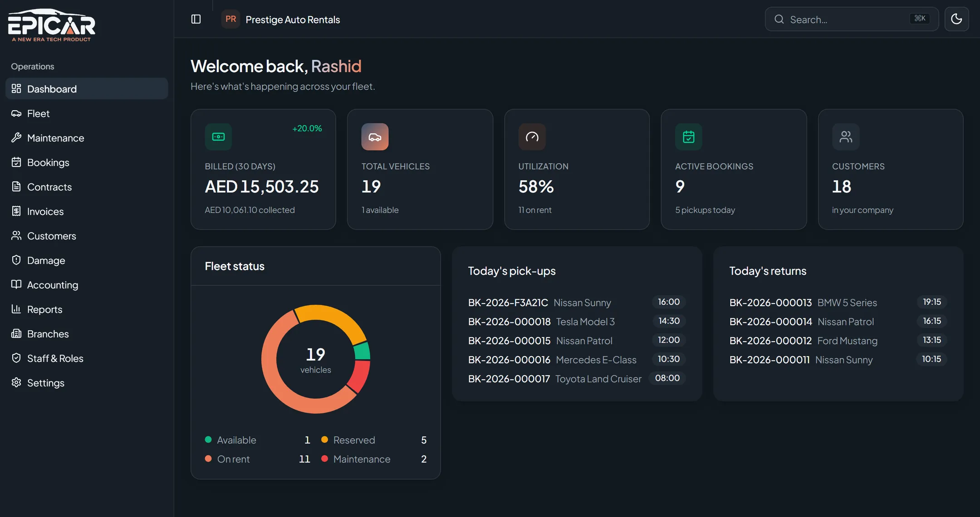This screenshot has height=517, width=980.
Task: Open the Maintenance section
Action: [87, 138]
